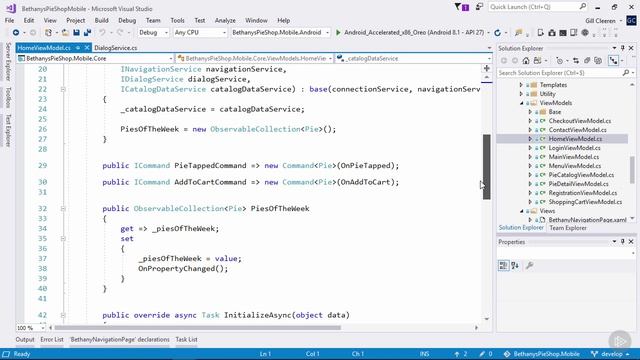
Task: Click the editor split-window plus icon
Action: (487, 69)
